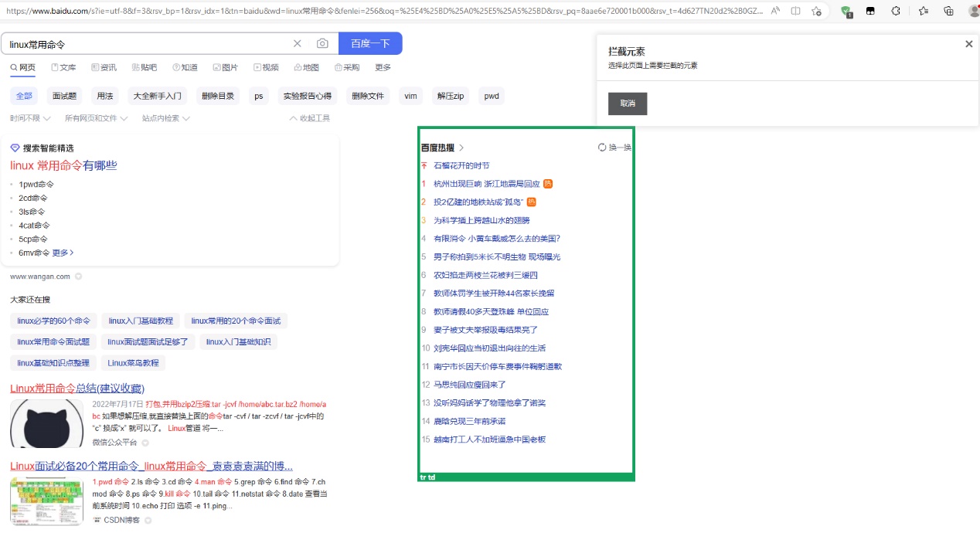Viewport: 980px width, 533px height.
Task: Click the black mask extension icon
Action: point(870,11)
